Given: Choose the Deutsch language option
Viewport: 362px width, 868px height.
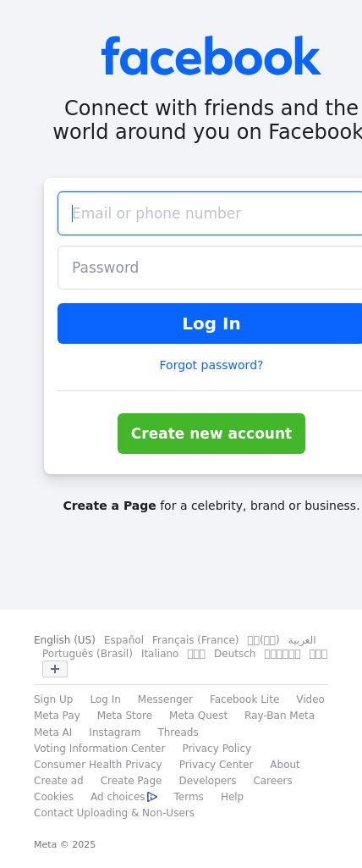Looking at the screenshot, I should pyautogui.click(x=234, y=654).
